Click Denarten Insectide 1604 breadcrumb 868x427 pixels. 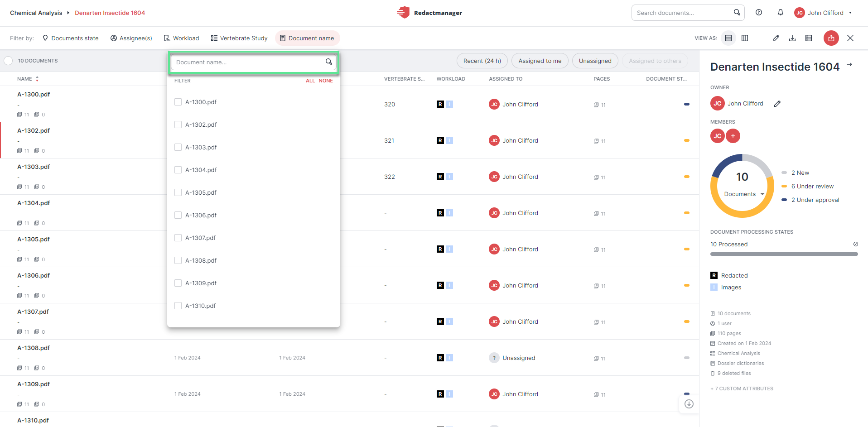click(x=110, y=13)
